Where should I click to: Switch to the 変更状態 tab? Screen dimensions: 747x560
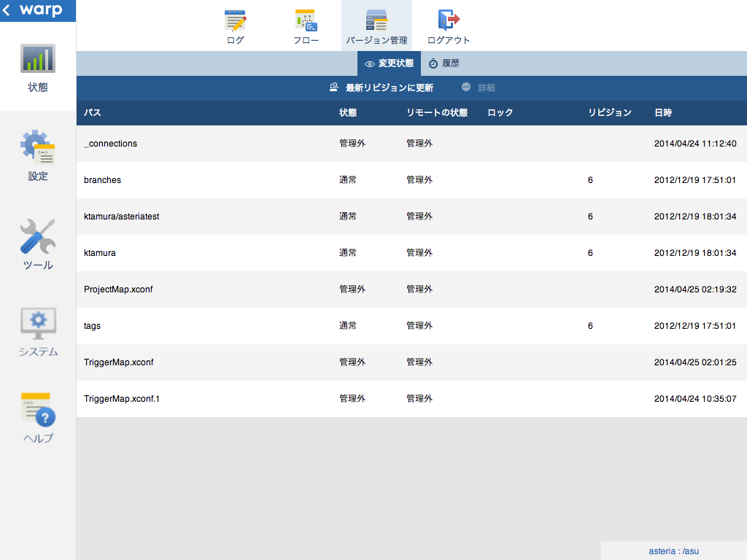click(390, 63)
